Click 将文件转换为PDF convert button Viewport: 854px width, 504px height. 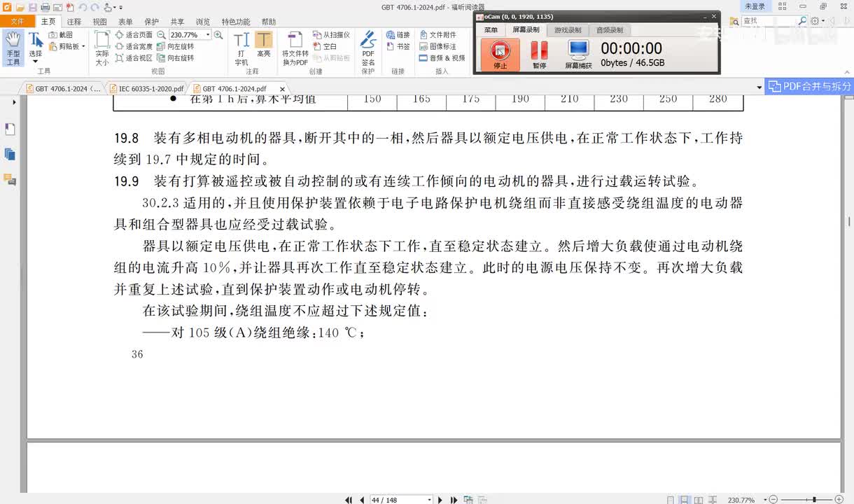pos(295,49)
